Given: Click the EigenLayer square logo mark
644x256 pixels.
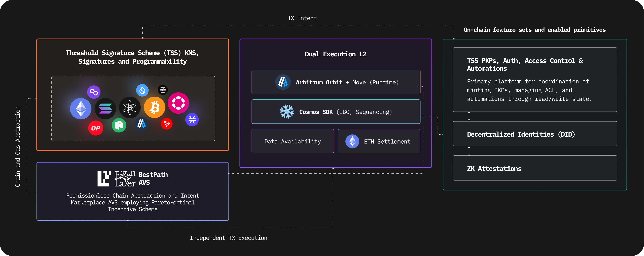Looking at the screenshot, I should click(x=104, y=179).
